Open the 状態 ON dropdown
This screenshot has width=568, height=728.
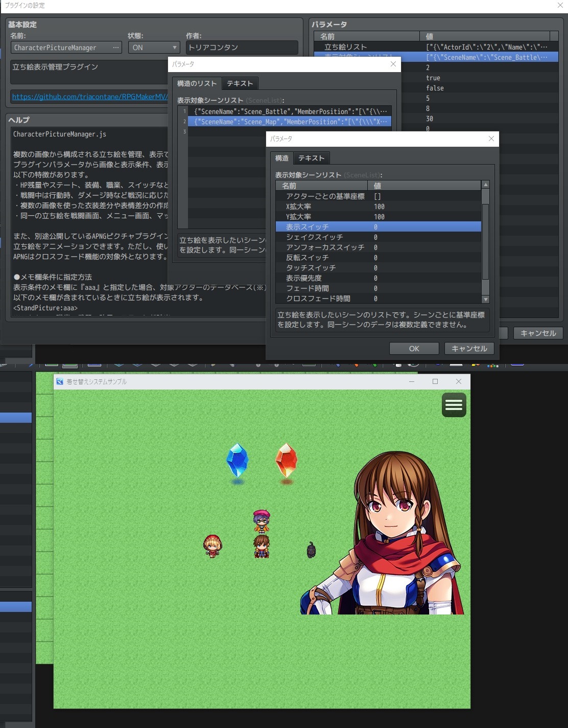pos(154,48)
